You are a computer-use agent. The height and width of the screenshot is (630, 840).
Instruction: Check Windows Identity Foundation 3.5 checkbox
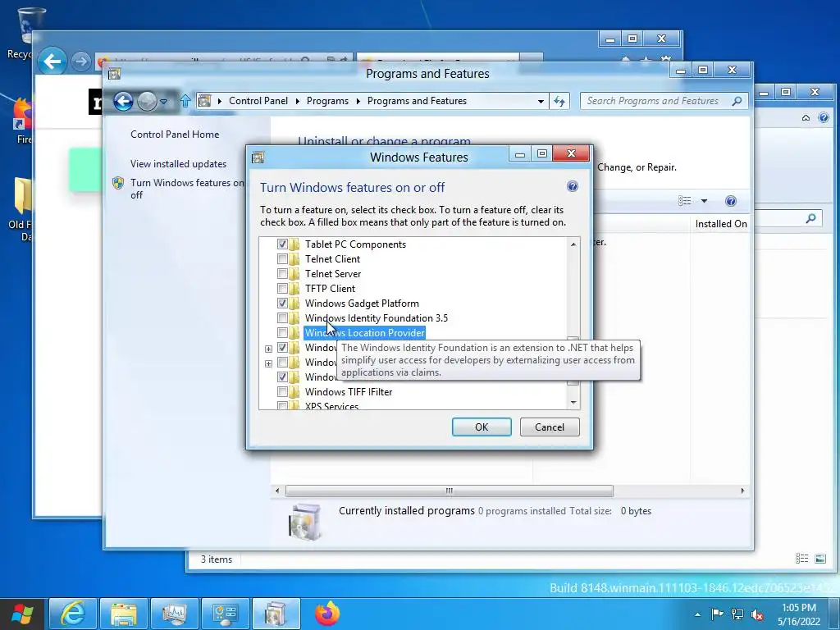[x=282, y=318]
